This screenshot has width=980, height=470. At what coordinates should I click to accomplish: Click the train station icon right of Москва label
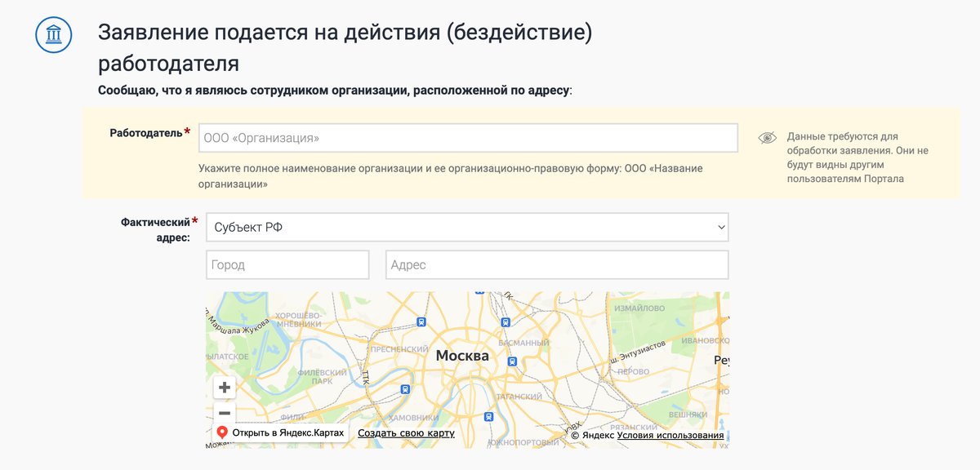pyautogui.click(x=512, y=360)
